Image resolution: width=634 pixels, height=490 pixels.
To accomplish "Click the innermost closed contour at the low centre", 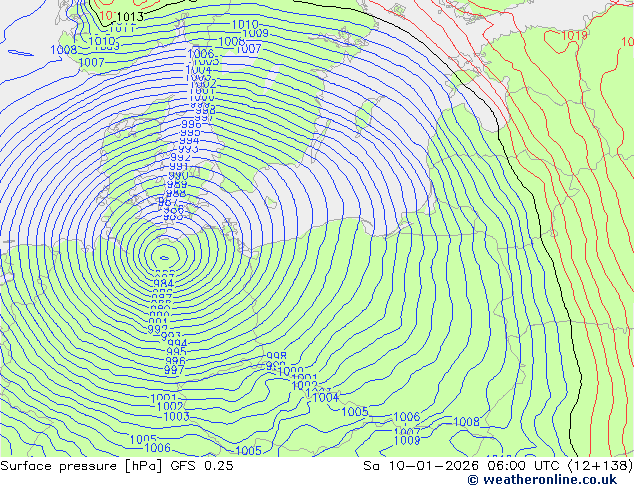I will (x=165, y=258).
